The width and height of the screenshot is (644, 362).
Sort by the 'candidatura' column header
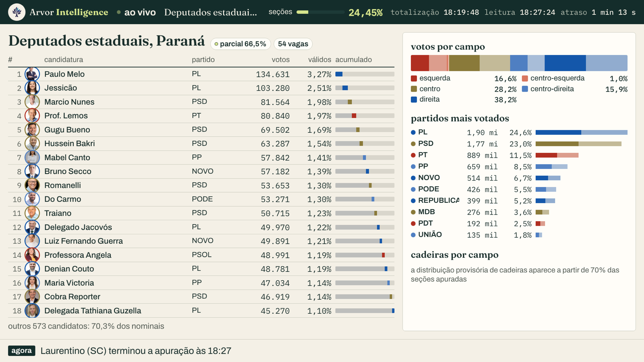[64, 60]
